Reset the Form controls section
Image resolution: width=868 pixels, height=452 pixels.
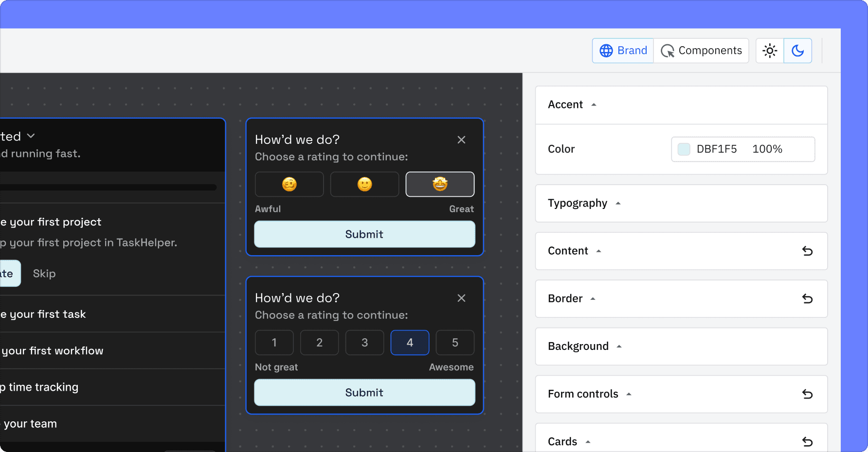pos(807,394)
